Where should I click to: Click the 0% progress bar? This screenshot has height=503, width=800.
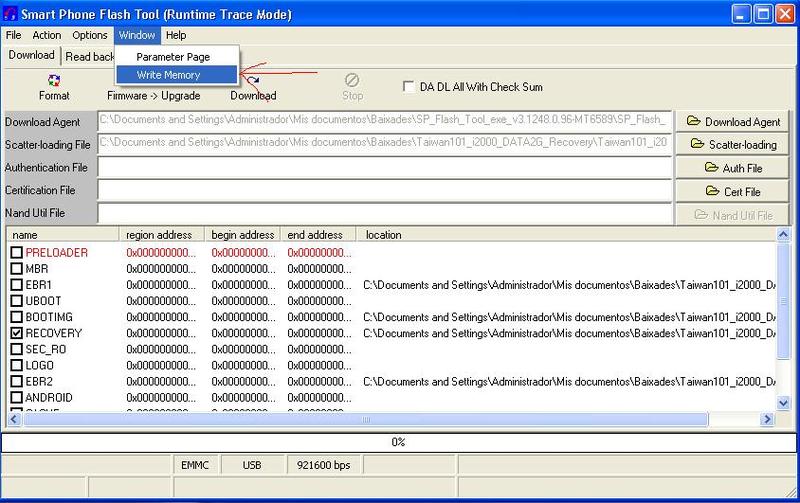coord(398,442)
